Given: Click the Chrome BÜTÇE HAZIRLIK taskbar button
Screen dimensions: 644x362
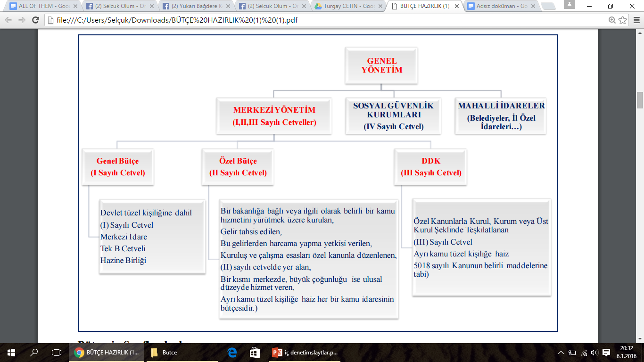Looking at the screenshot, I should tap(107, 353).
